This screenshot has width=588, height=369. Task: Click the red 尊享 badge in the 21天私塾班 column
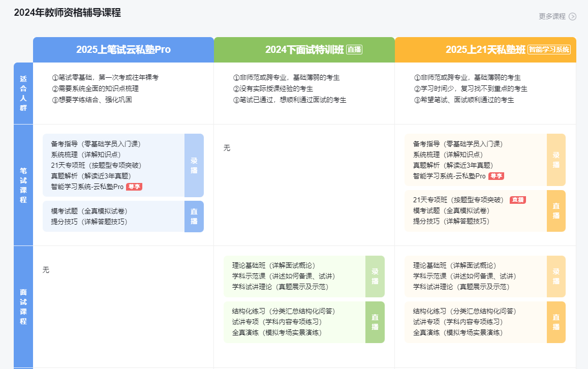click(x=496, y=176)
